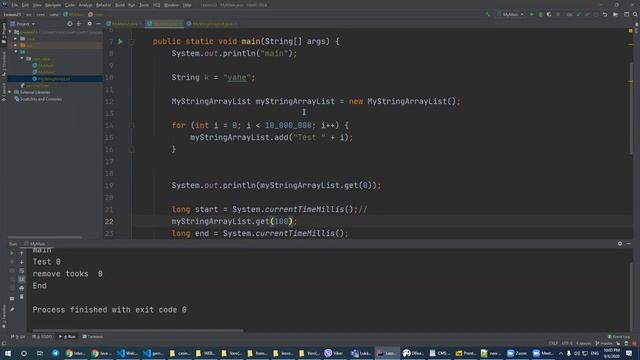Open the Git tool window tab at the bottom
This screenshot has height=360, width=640.
pyautogui.click(x=18, y=337)
